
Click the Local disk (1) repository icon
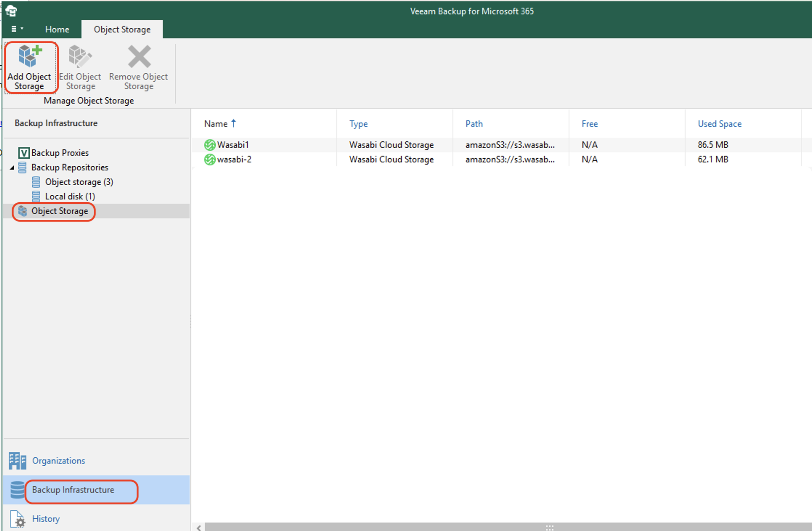(x=36, y=196)
